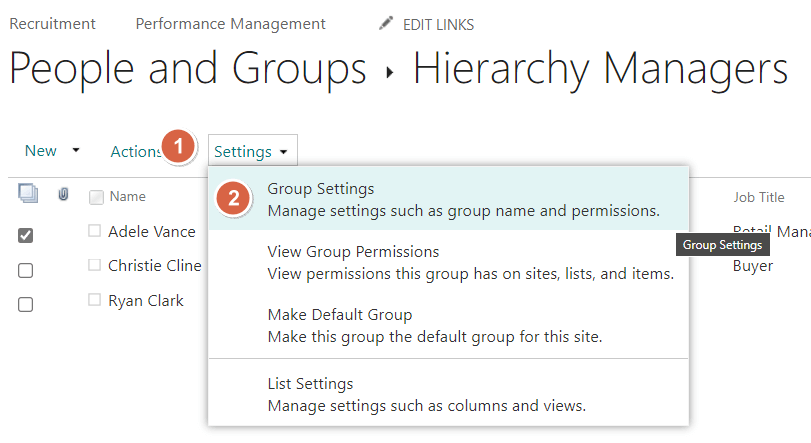Tick the small box next to Ryan Clark's name
The height and width of the screenshot is (443, 811).
(94, 300)
